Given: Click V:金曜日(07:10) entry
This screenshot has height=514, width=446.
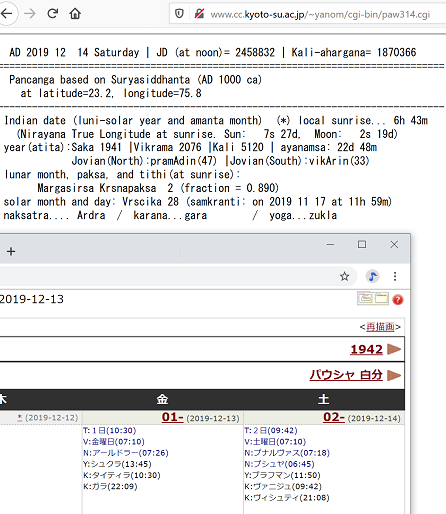Looking at the screenshot, I should pyautogui.click(x=114, y=442).
